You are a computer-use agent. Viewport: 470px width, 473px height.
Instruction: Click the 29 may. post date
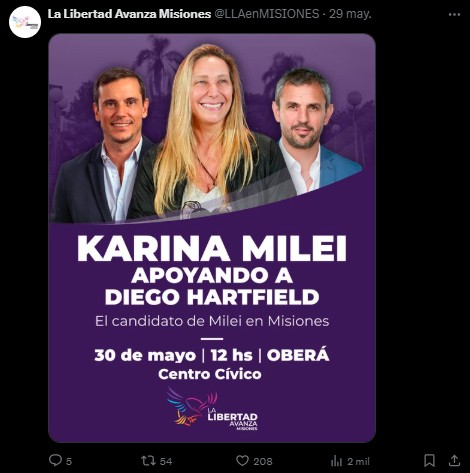[x=350, y=14]
